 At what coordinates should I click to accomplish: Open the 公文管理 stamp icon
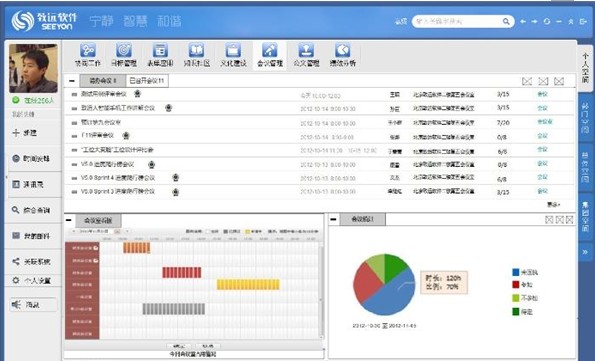click(306, 50)
